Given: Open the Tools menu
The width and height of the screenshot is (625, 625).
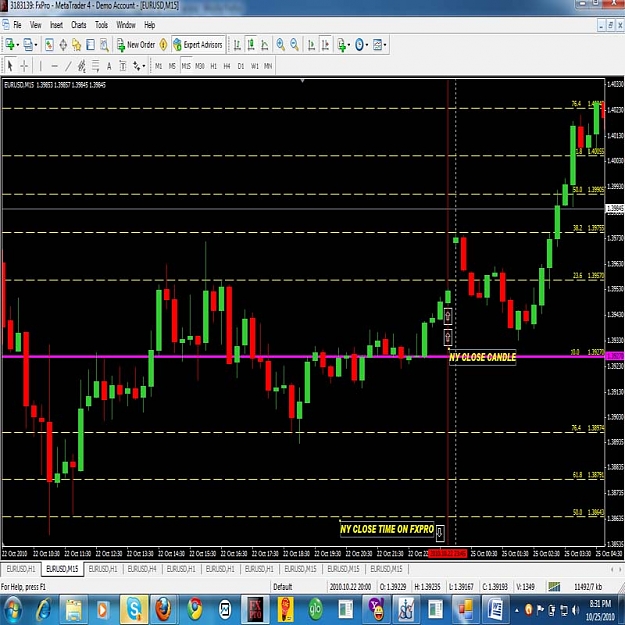Looking at the screenshot, I should [x=101, y=25].
